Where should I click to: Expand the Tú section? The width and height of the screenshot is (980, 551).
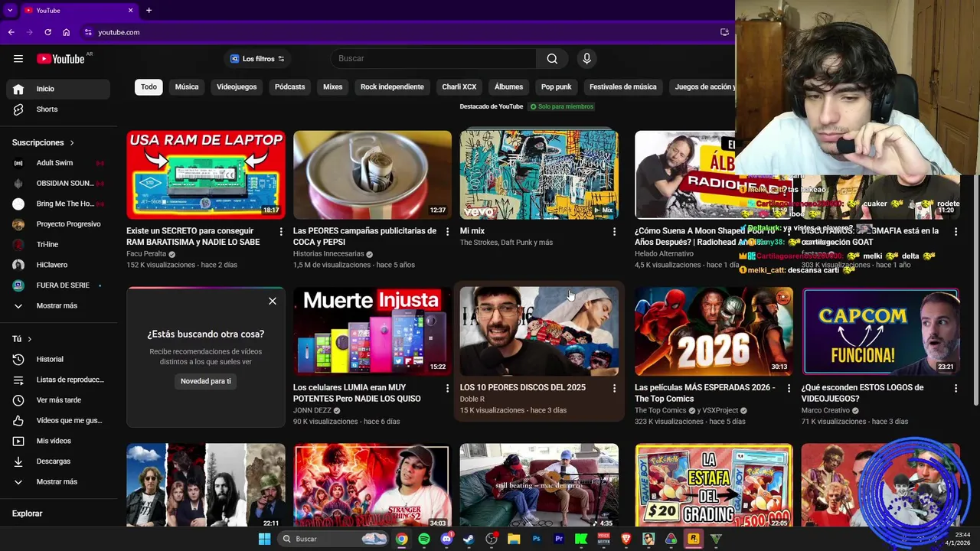22,339
